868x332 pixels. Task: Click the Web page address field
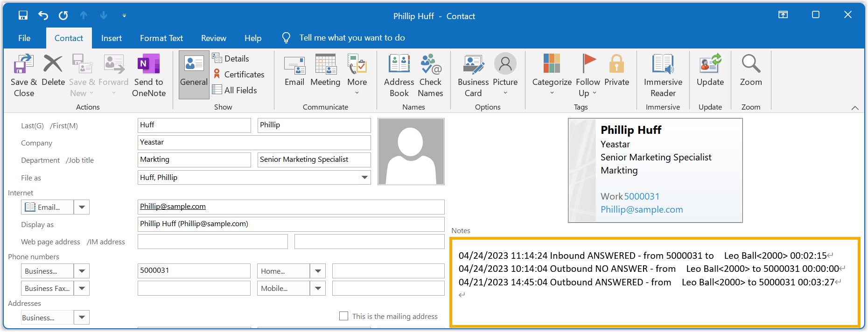[x=213, y=242]
